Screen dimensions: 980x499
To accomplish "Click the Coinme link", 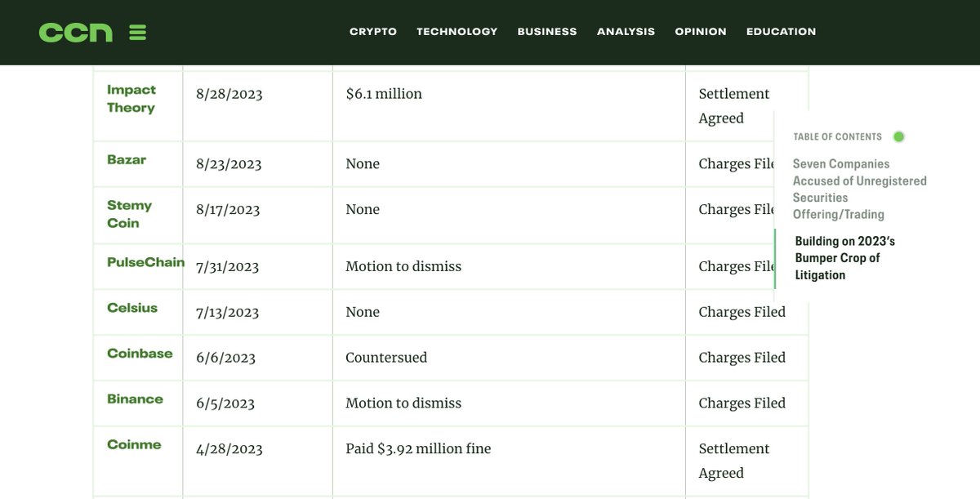I will tap(134, 445).
